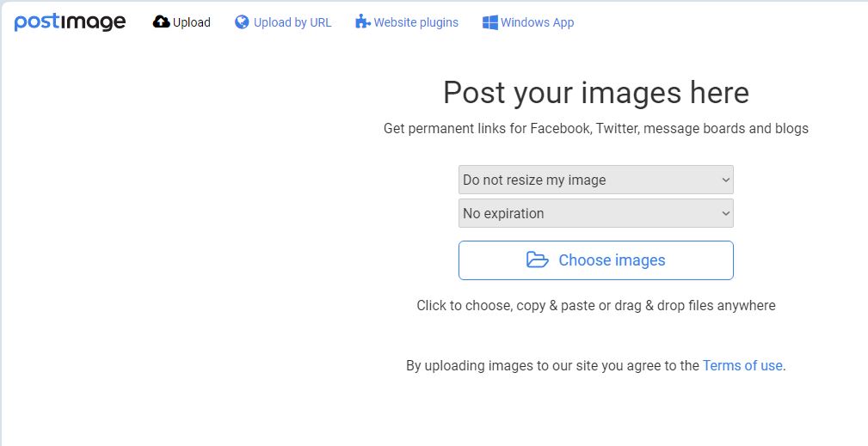The image size is (868, 446).
Task: Click the Choose images button label
Action: pos(612,260)
